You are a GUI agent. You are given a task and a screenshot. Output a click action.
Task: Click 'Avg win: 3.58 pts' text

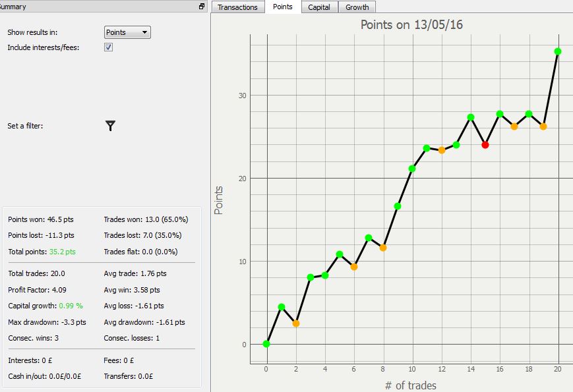click(x=132, y=290)
